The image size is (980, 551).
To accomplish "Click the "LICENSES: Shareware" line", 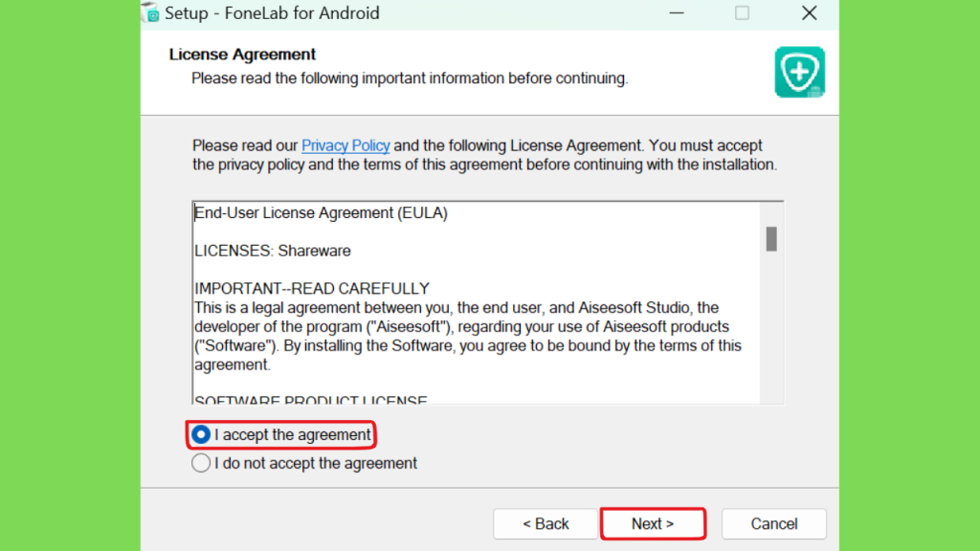I will pos(273,252).
